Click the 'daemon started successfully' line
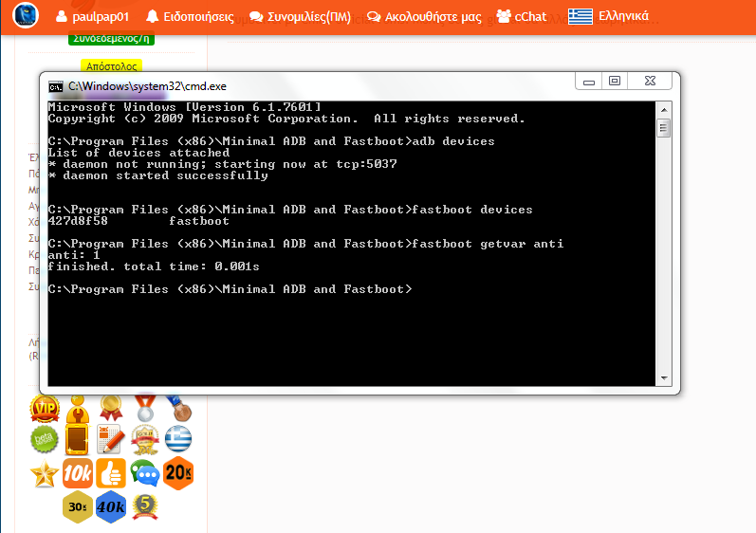Screen dimensions: 756x533 tap(157, 175)
